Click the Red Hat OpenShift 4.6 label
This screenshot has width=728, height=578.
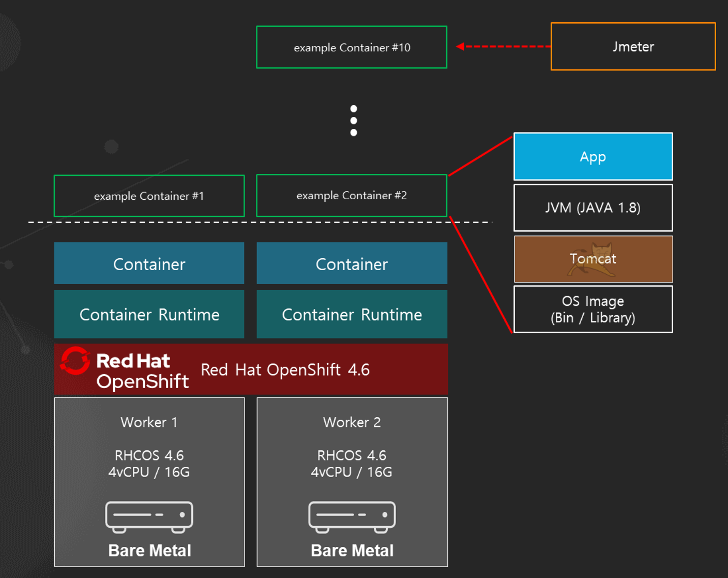tap(285, 370)
